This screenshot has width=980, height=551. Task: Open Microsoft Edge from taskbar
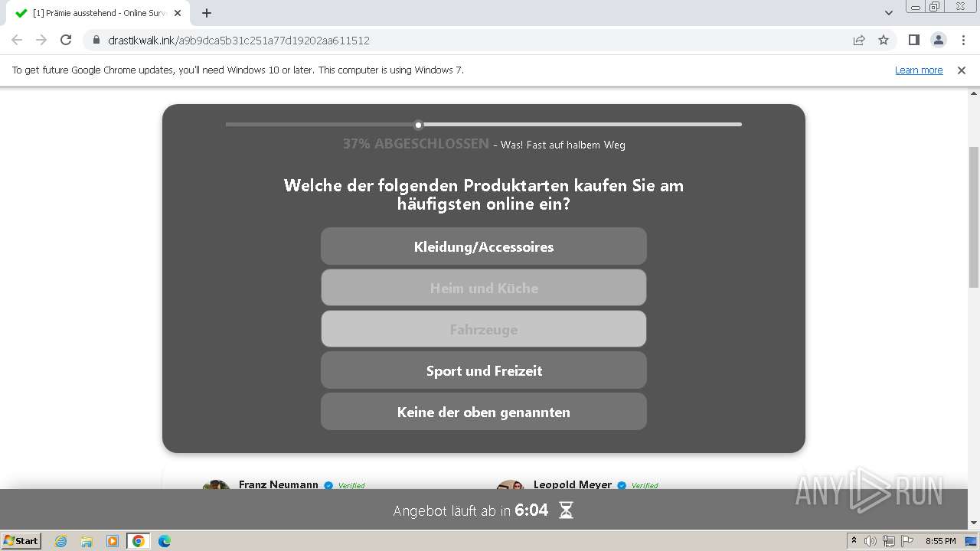[165, 541]
